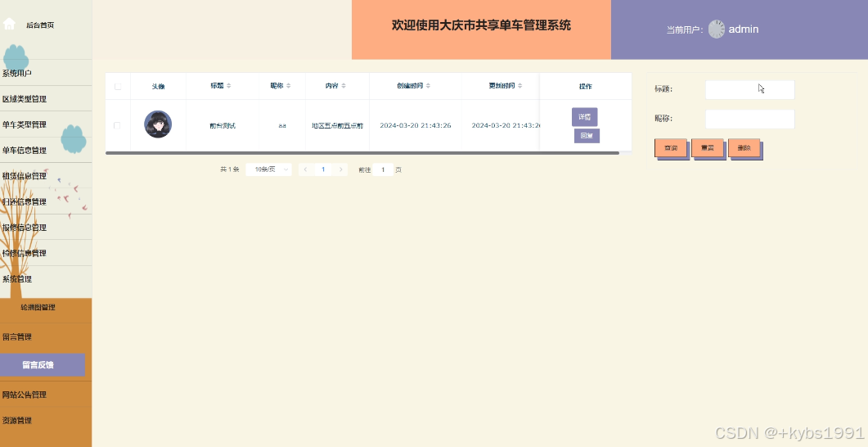Sort table by 更新时间 column arrows
This screenshot has width=868, height=447.
pyautogui.click(x=519, y=86)
